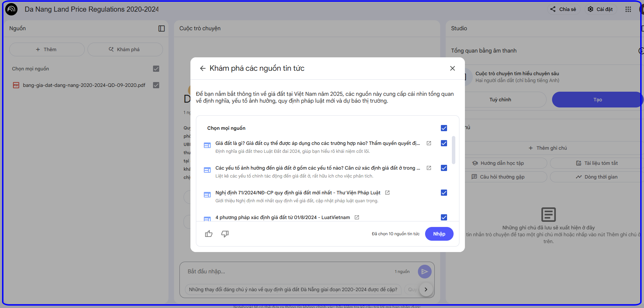Click the Chia sẻ share button
This screenshot has height=308, width=644.
563,9
